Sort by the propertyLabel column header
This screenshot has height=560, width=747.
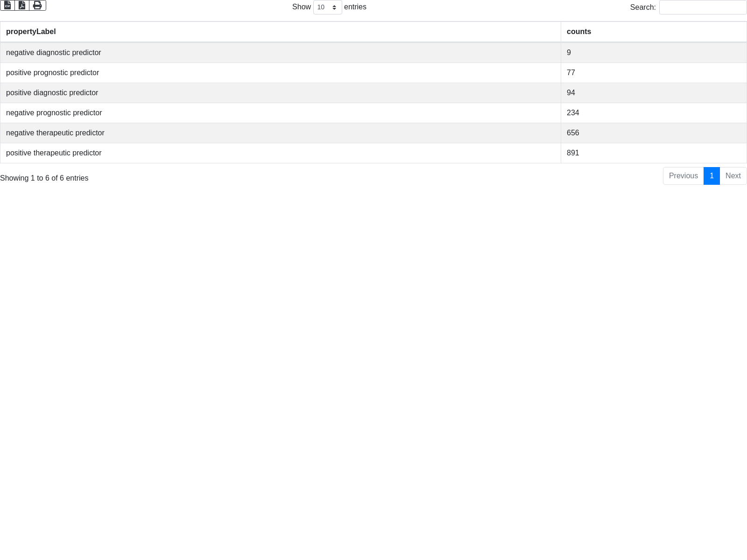point(31,32)
